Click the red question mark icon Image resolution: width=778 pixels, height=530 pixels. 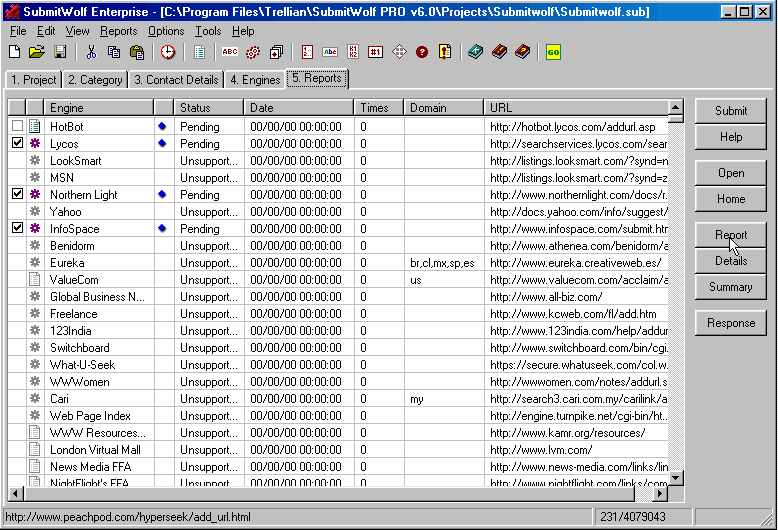pos(422,52)
